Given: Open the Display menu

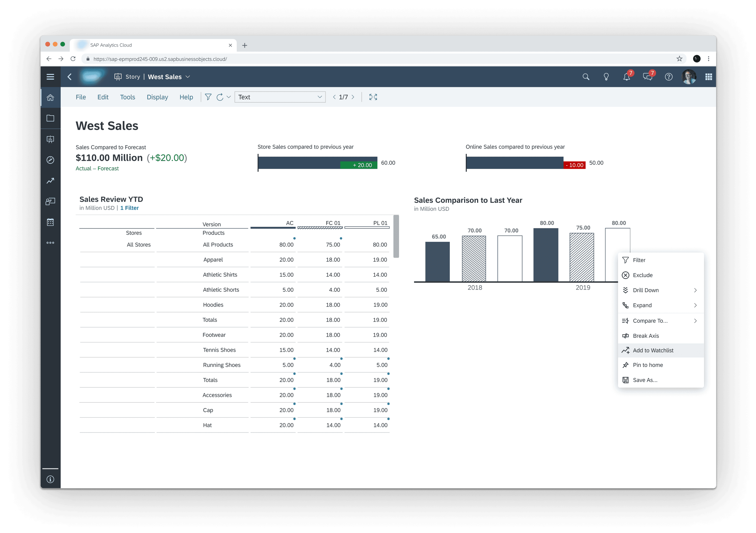Looking at the screenshot, I should (157, 97).
